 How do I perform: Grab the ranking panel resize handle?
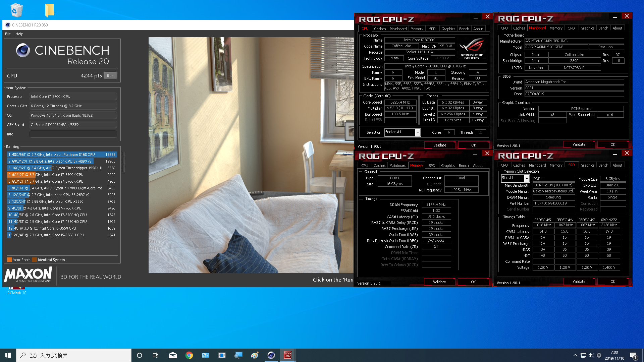click(x=123, y=162)
